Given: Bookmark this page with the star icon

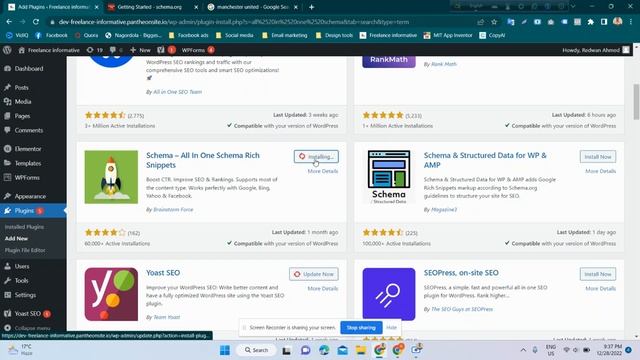Looking at the screenshot, I should click(x=494, y=22).
